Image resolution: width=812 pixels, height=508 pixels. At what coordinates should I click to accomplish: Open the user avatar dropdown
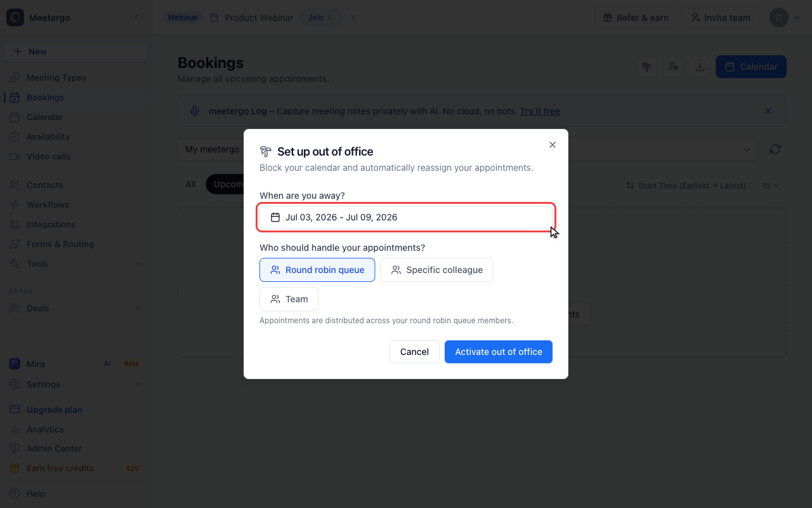click(785, 18)
